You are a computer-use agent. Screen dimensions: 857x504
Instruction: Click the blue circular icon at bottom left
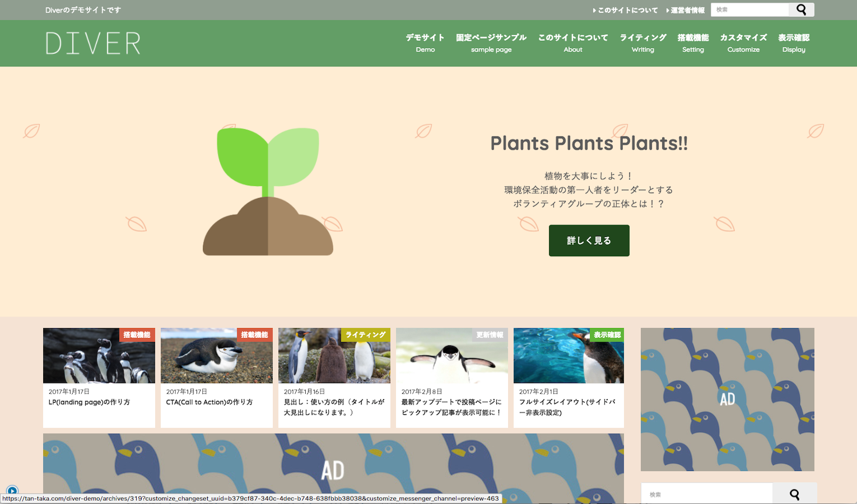tap(12, 491)
